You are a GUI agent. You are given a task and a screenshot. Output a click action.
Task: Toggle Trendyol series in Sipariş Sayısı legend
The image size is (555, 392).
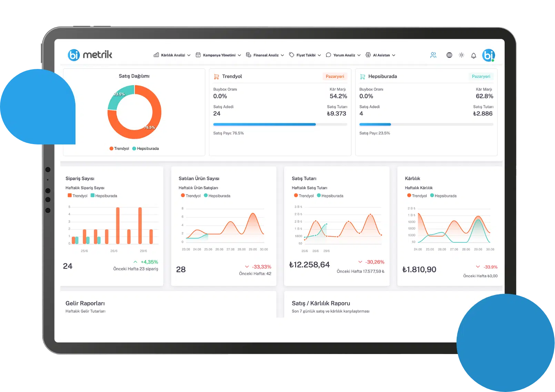(x=78, y=196)
